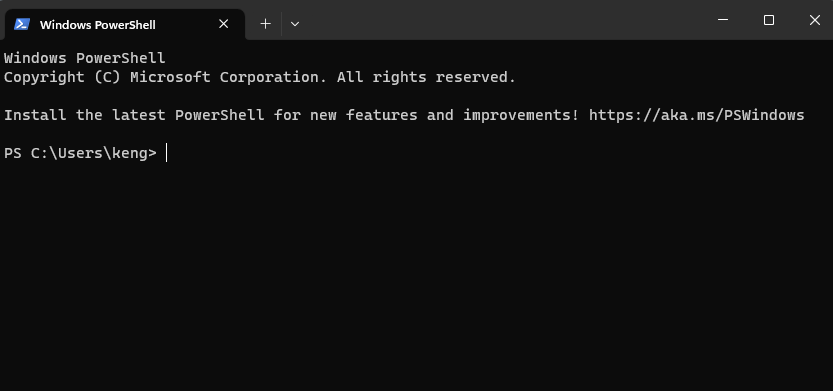Maximize the terminal window
Screen dimensions: 833x391
[769, 20]
